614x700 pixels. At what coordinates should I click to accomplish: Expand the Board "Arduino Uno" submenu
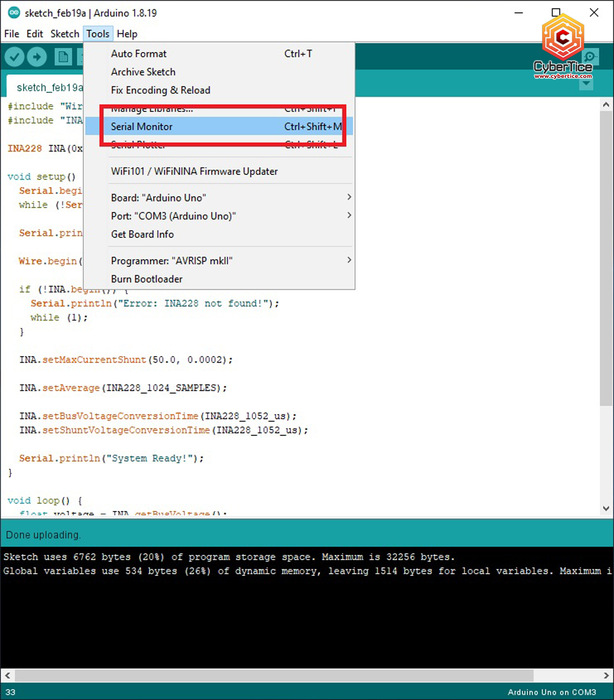pyautogui.click(x=219, y=198)
